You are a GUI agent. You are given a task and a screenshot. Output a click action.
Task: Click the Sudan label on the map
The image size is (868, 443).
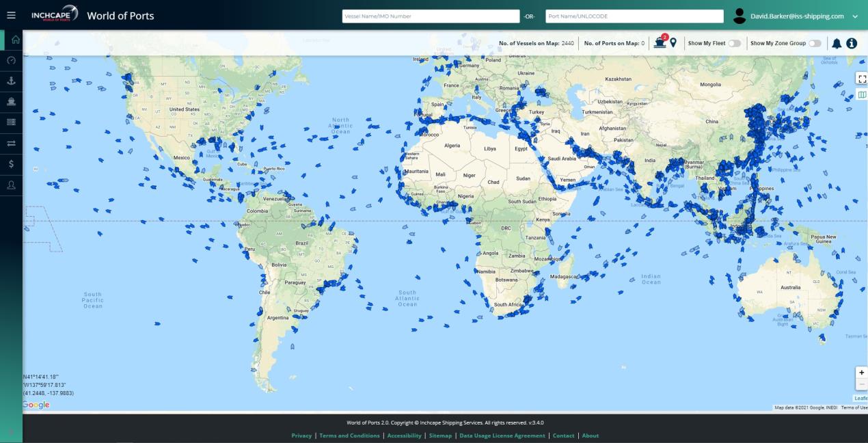[x=523, y=178]
